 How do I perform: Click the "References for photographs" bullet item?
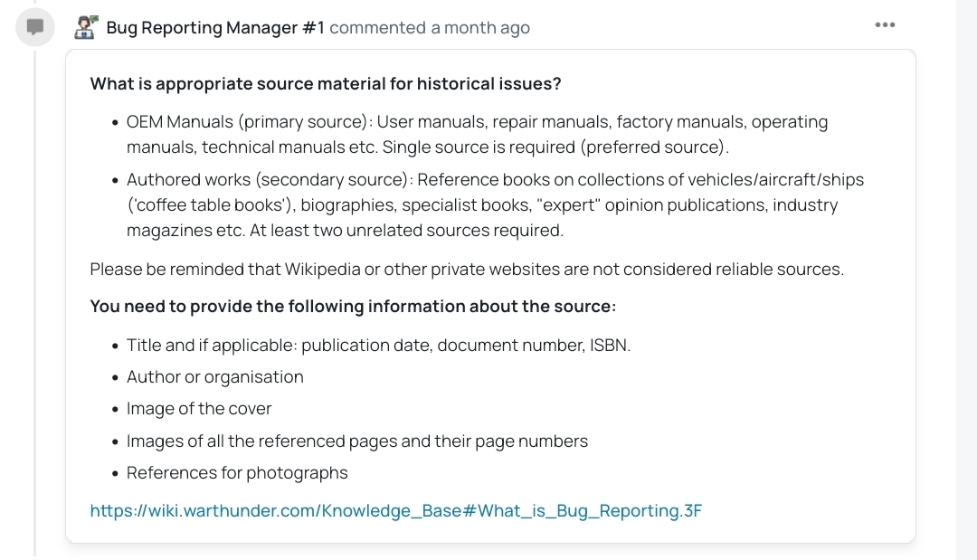[x=237, y=473]
